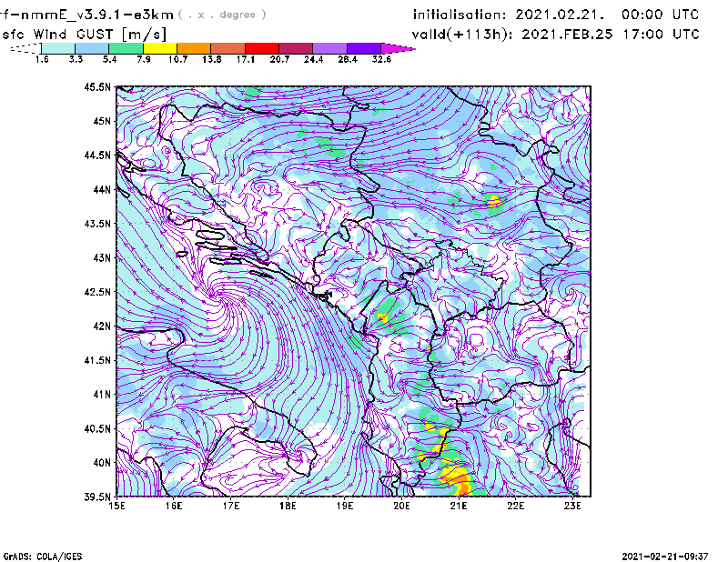The height and width of the screenshot is (562, 728).
Task: Click the magenta arrow end of the legend
Action: pos(398,48)
